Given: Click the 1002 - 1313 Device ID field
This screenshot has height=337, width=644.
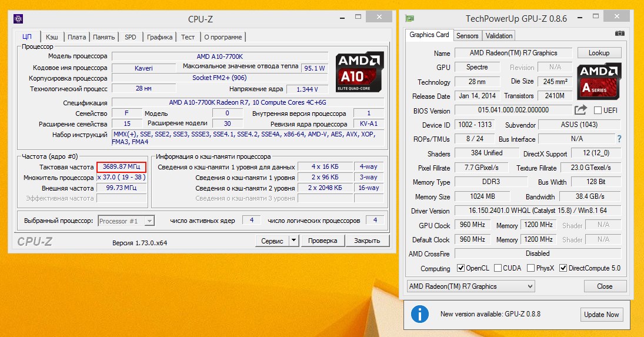Looking at the screenshot, I should [475, 124].
